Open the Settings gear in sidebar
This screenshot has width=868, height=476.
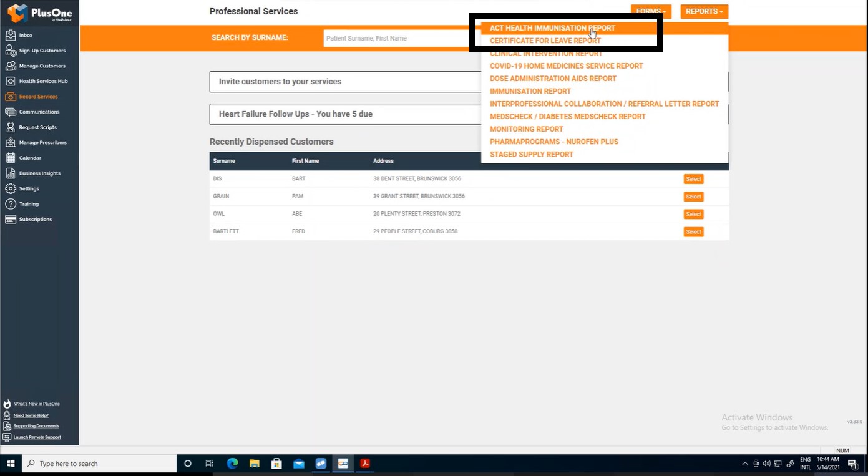tap(10, 188)
